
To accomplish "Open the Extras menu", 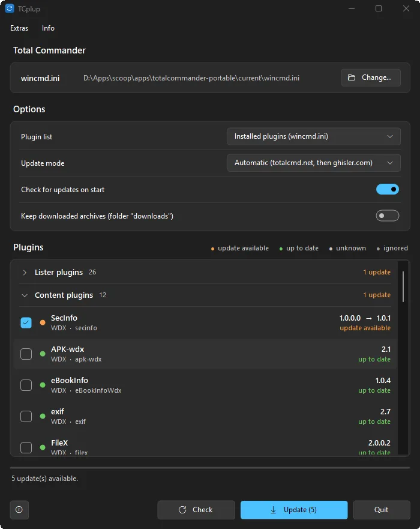I will tap(19, 28).
